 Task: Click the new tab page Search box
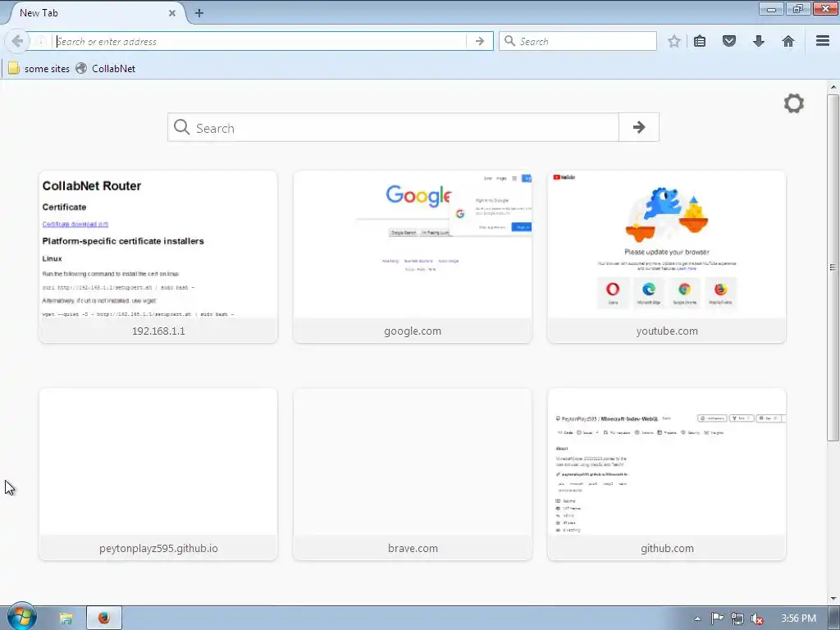[393, 127]
